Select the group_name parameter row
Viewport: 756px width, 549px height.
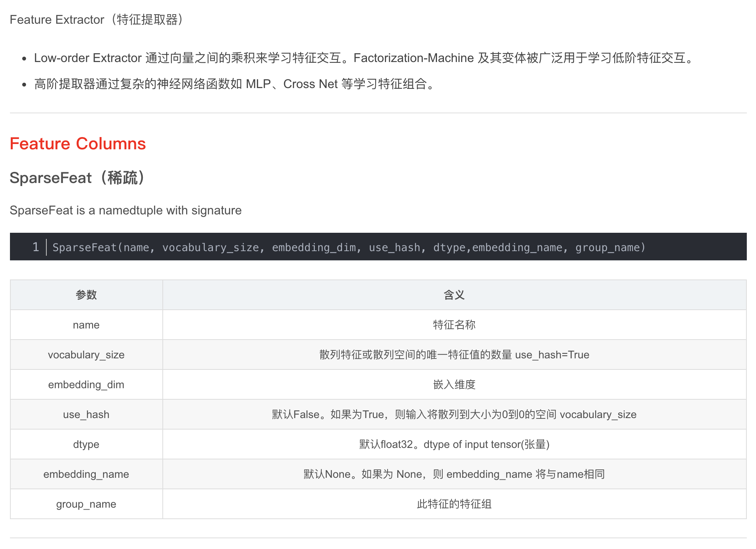click(x=86, y=504)
